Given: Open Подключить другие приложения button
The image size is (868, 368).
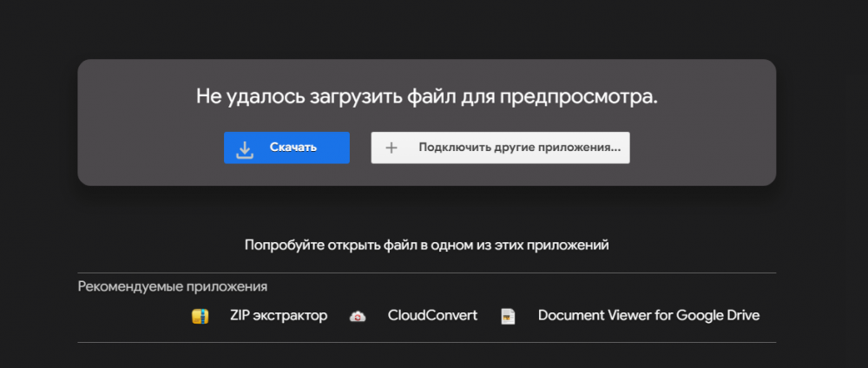Looking at the screenshot, I should pyautogui.click(x=500, y=148).
